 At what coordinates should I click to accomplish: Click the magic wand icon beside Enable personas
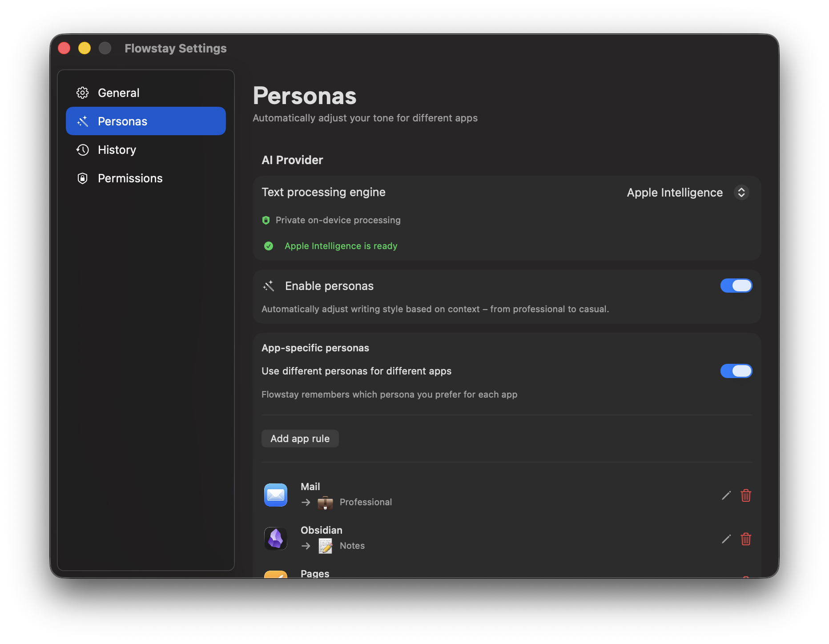pos(269,286)
